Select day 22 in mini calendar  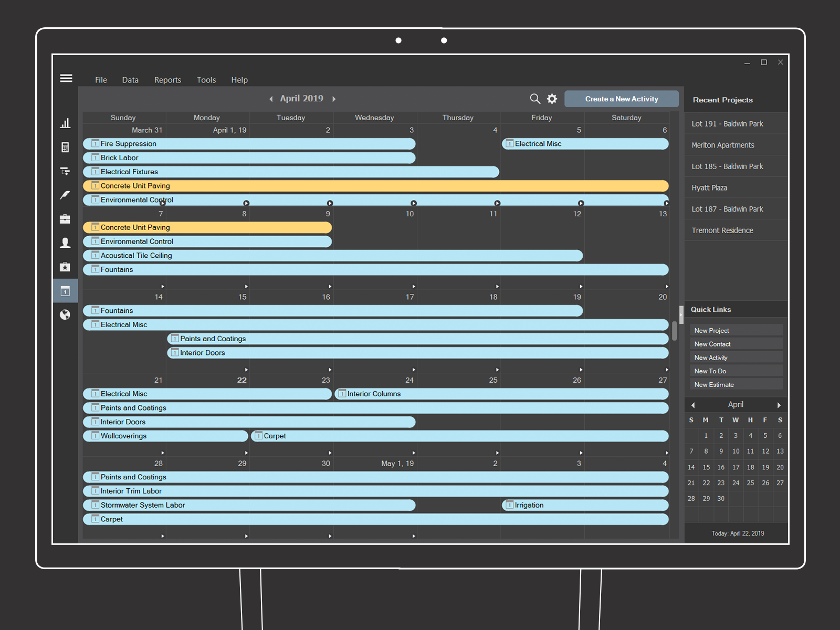(706, 483)
